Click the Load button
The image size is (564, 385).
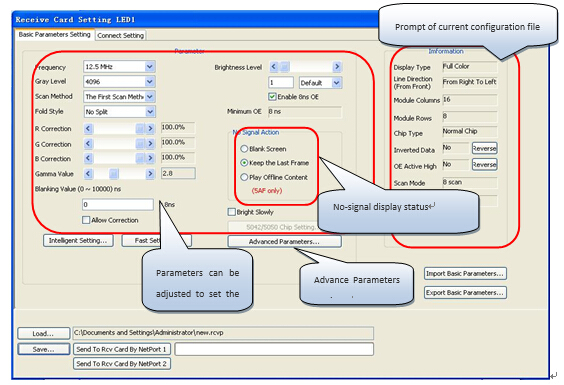[44, 333]
